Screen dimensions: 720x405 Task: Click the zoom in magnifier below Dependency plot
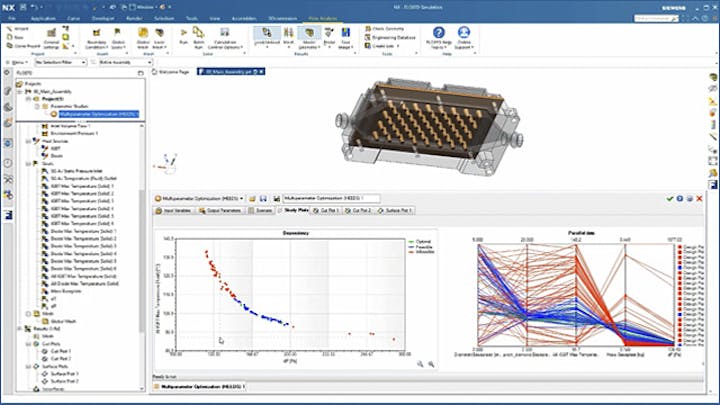click(420, 364)
